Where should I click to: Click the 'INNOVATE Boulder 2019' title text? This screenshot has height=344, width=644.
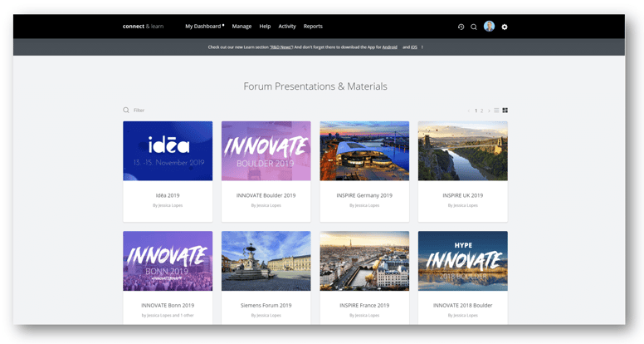(x=266, y=195)
